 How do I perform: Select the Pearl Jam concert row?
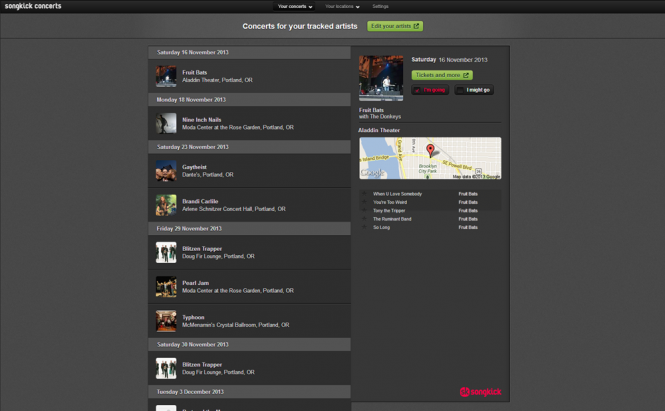click(x=249, y=287)
